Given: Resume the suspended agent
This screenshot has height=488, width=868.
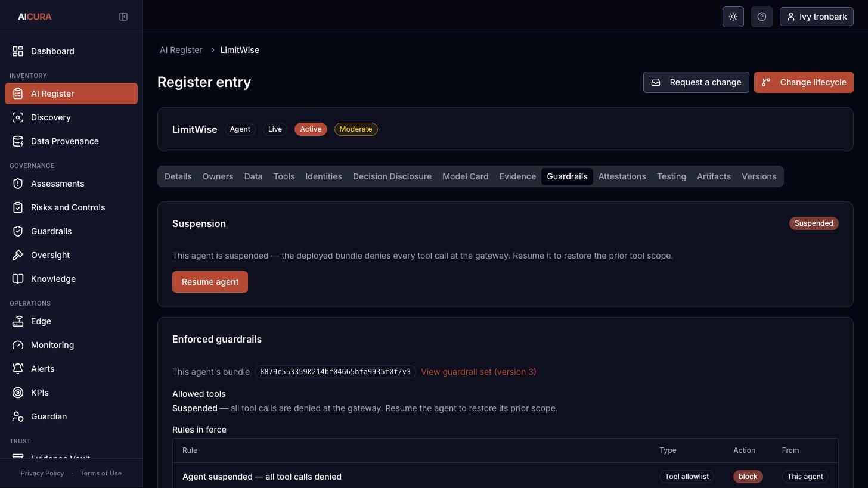Looking at the screenshot, I should click(x=210, y=282).
